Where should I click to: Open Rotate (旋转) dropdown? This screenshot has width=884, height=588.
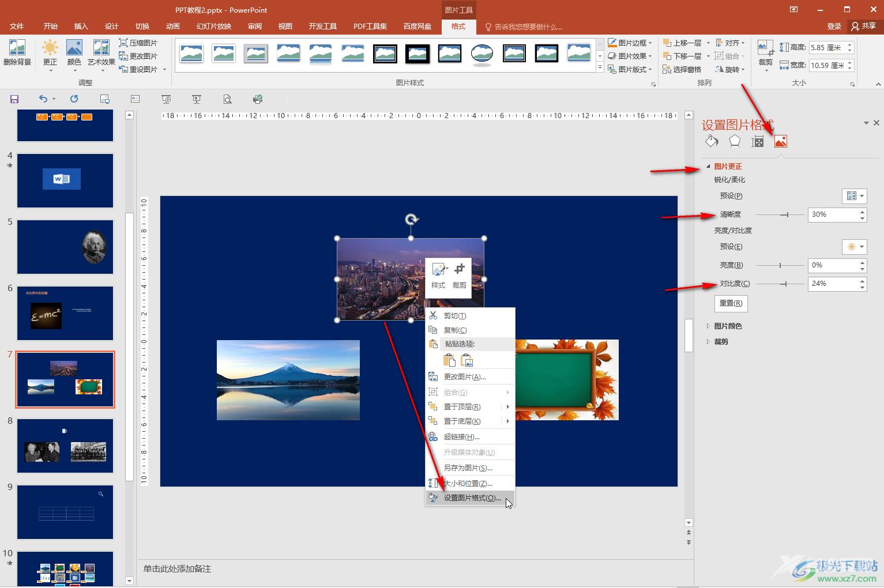pos(730,69)
